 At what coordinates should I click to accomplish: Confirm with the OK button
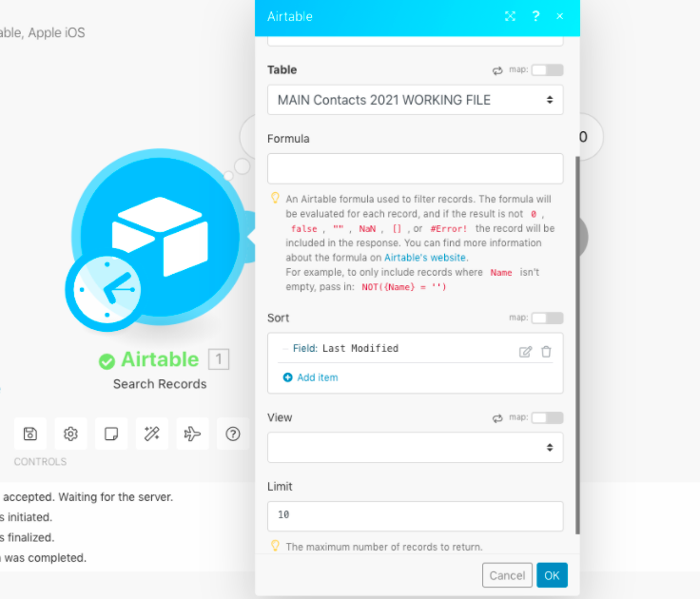pyautogui.click(x=552, y=575)
